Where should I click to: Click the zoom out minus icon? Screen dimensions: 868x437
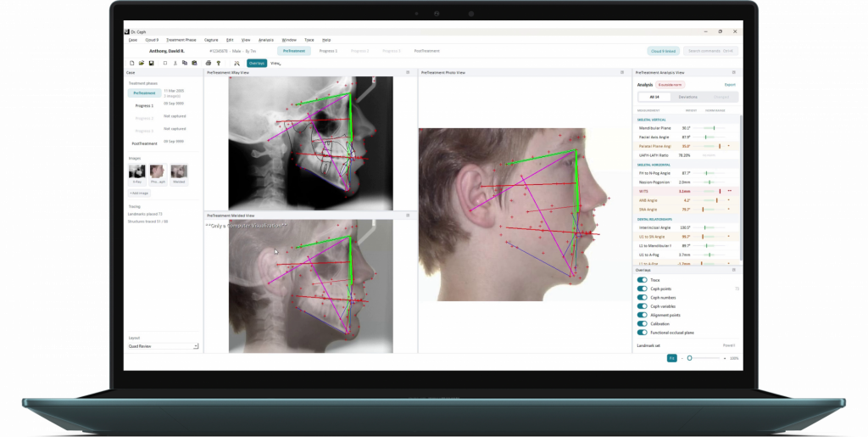(682, 358)
